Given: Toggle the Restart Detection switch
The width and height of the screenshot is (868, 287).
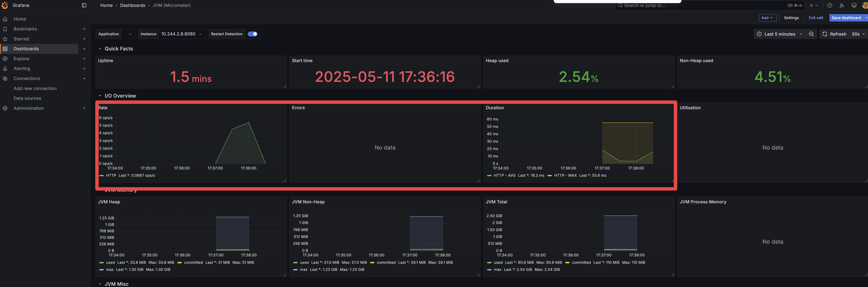Looking at the screenshot, I should point(252,34).
